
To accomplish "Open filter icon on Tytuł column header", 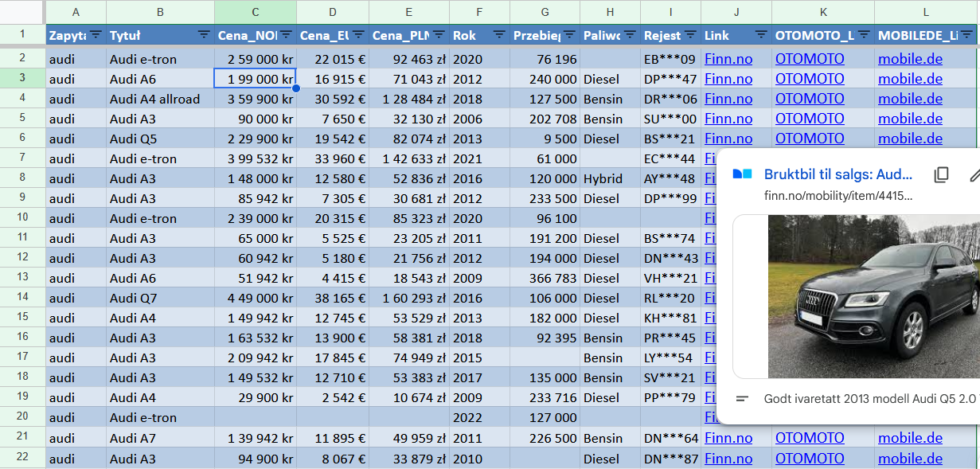I will coord(204,35).
